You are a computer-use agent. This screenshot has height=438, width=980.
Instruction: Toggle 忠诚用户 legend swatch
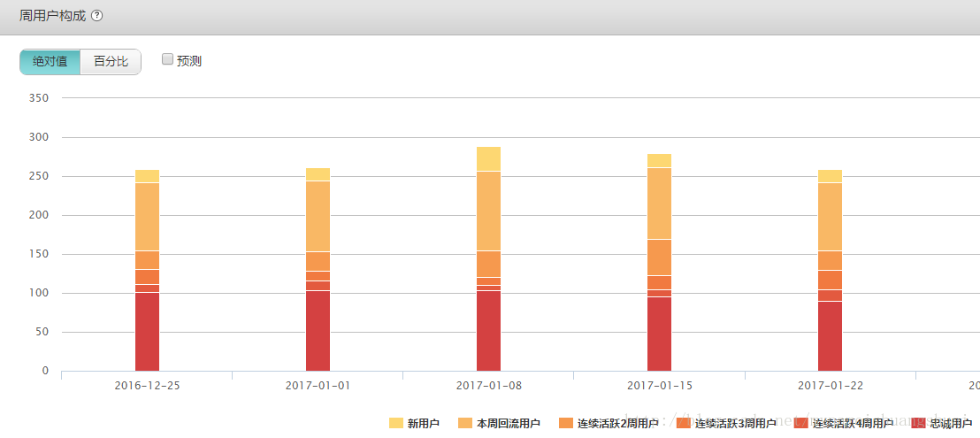919,423
